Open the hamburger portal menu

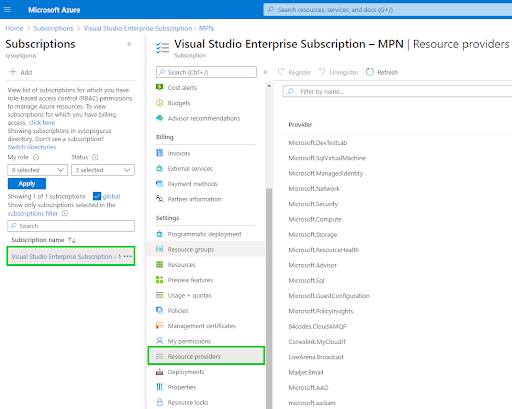7,10
